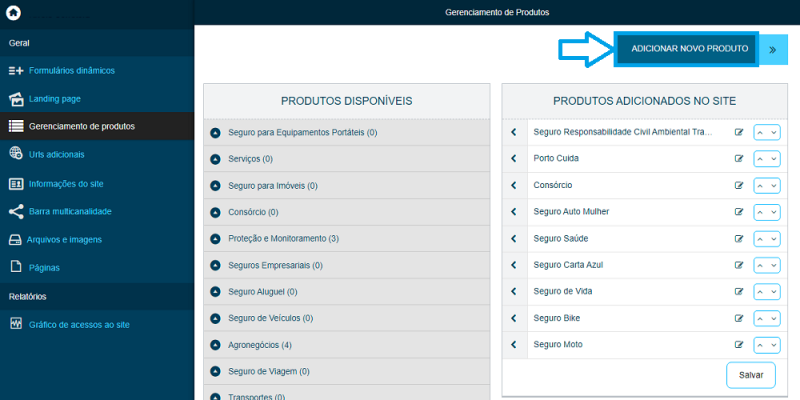Click the ADICIONAR NOVO PRODUTO button
Viewport: 800px width, 400px height.
pyautogui.click(x=686, y=49)
